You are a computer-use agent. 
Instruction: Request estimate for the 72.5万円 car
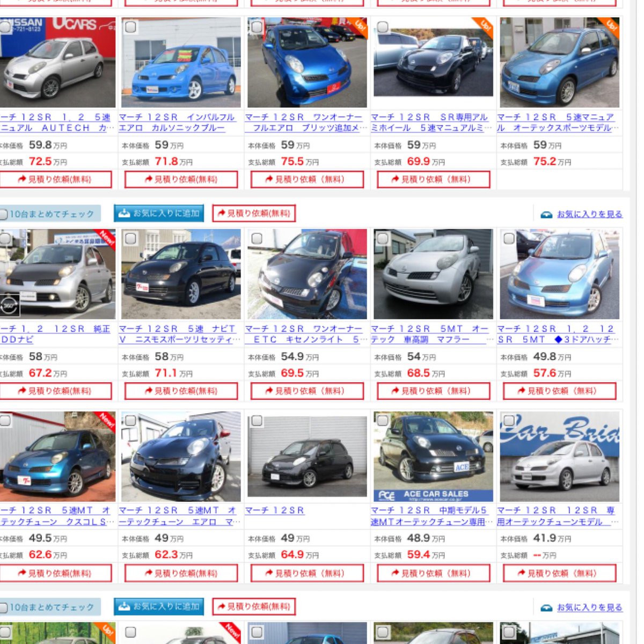tap(55, 179)
